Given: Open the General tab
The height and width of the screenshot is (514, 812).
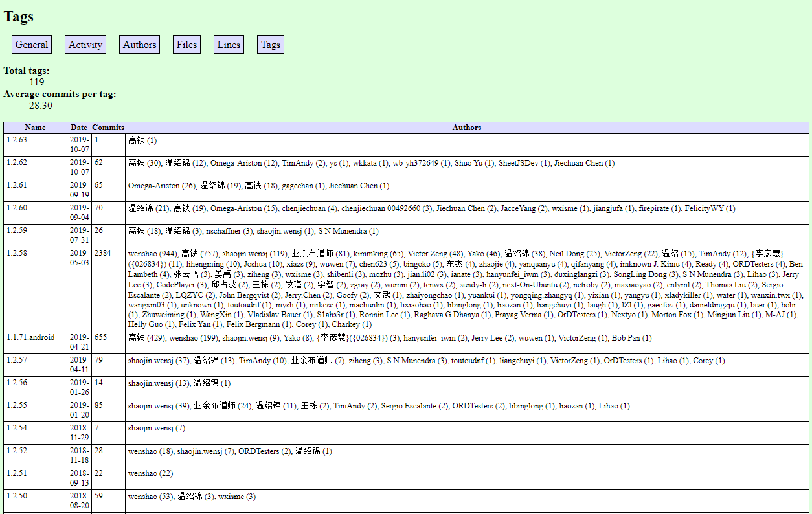Looking at the screenshot, I should coord(32,45).
